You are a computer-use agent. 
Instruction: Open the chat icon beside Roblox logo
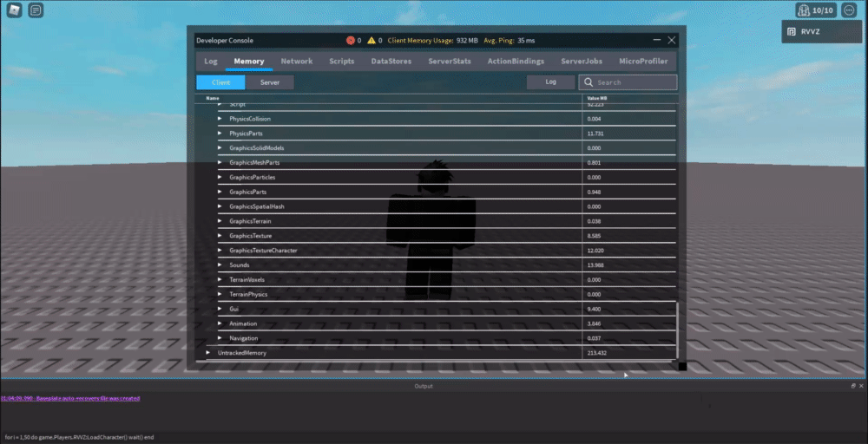[x=36, y=10]
